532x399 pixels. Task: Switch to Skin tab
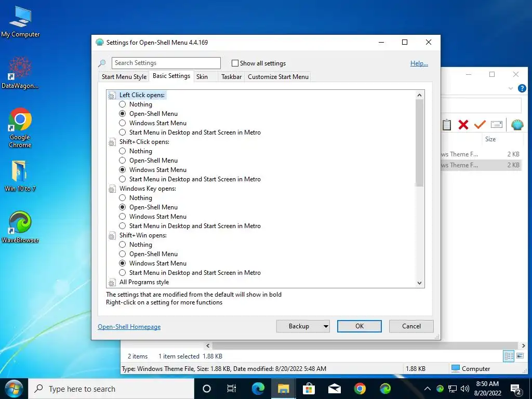[202, 77]
